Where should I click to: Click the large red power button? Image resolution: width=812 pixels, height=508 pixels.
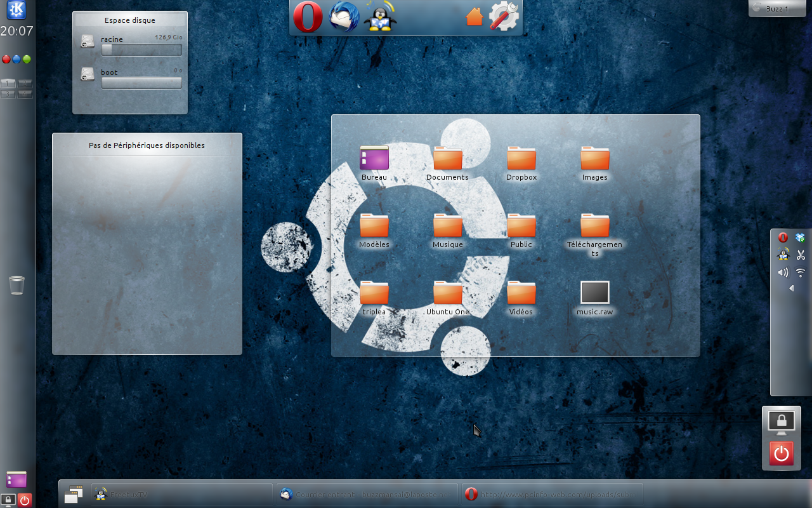click(x=782, y=453)
